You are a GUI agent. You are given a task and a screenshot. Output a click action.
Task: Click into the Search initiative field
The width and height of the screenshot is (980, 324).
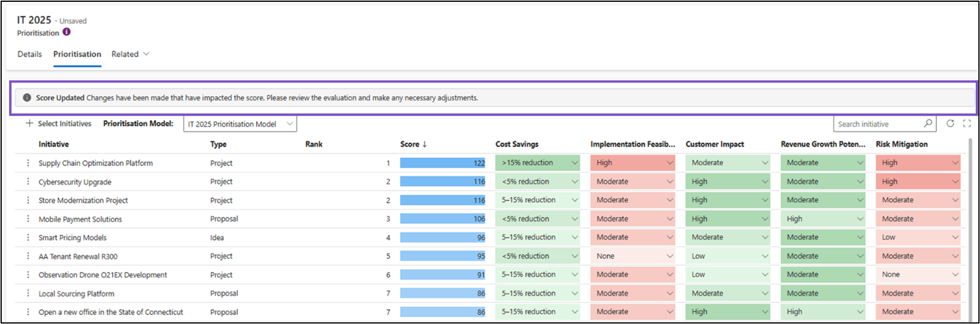click(x=879, y=124)
